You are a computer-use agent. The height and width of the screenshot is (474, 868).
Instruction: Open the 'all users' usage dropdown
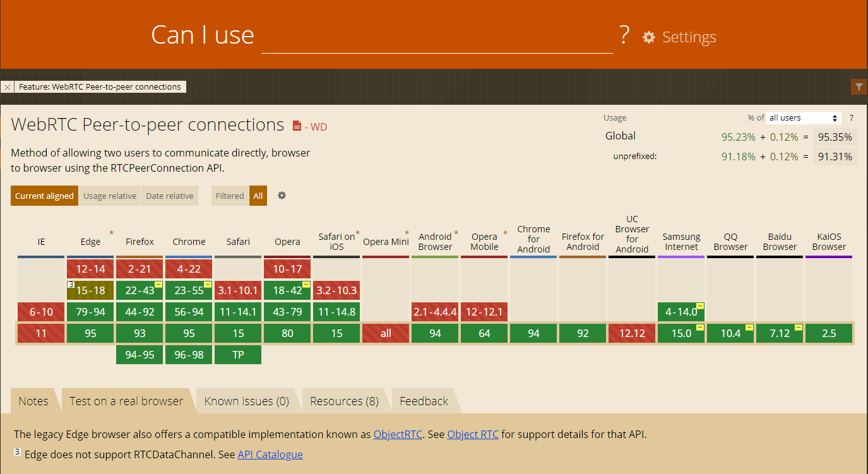(804, 118)
